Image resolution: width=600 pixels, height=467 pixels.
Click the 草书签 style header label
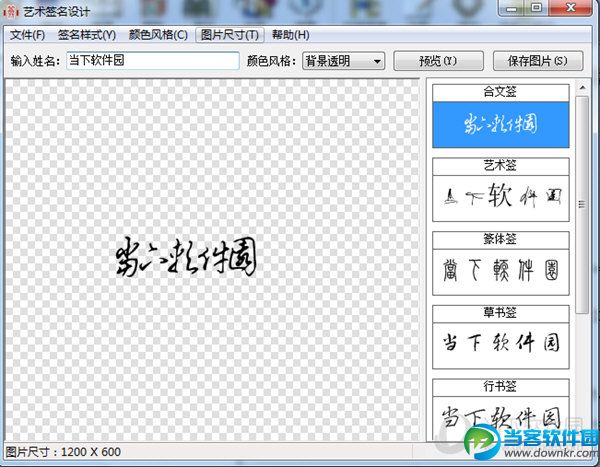[501, 313]
